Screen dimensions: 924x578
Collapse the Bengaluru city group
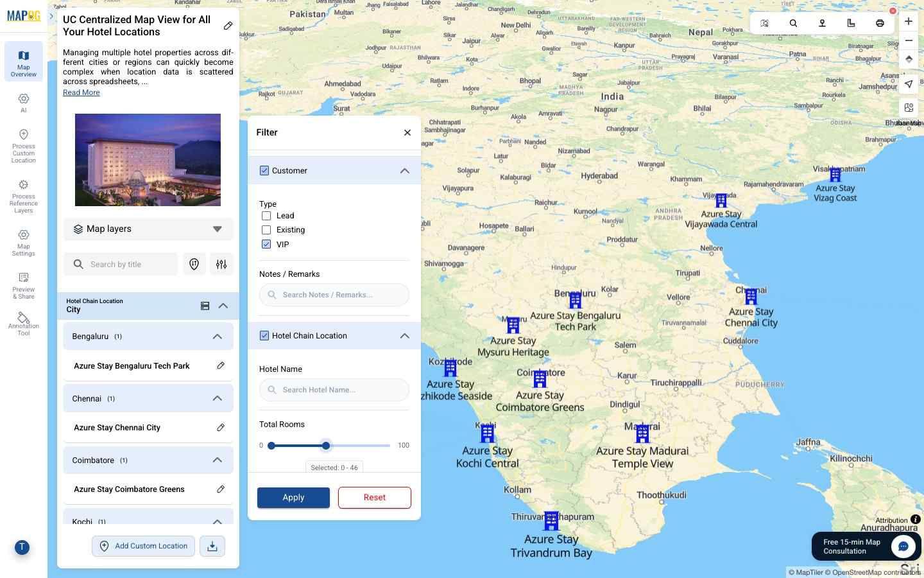pyautogui.click(x=218, y=336)
